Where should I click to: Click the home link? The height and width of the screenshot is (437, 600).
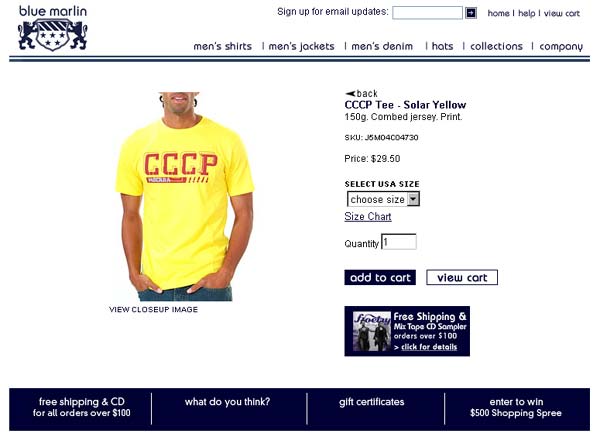coord(498,13)
